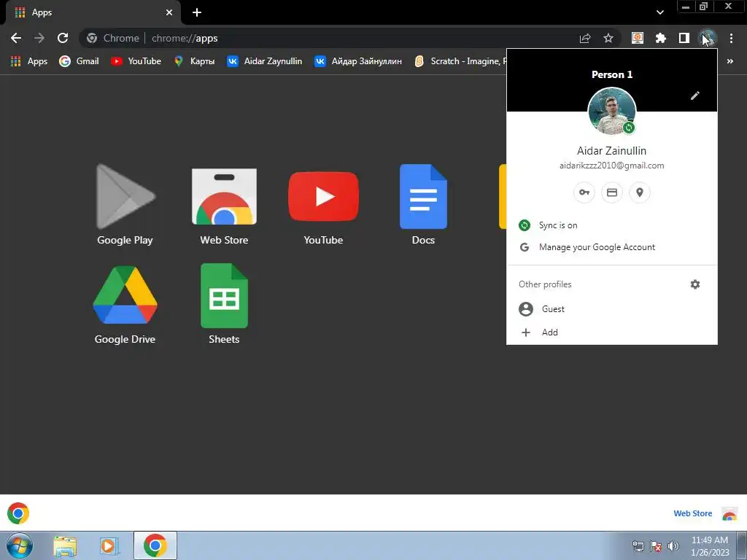Image resolution: width=747 pixels, height=560 pixels.
Task: Open addresses location pin icon
Action: click(640, 192)
